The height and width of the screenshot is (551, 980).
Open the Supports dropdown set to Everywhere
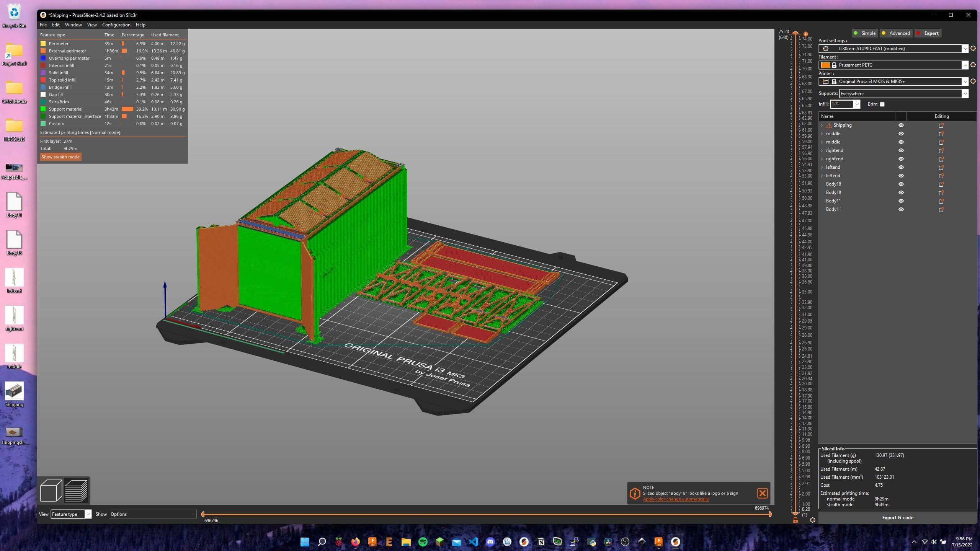coord(903,94)
